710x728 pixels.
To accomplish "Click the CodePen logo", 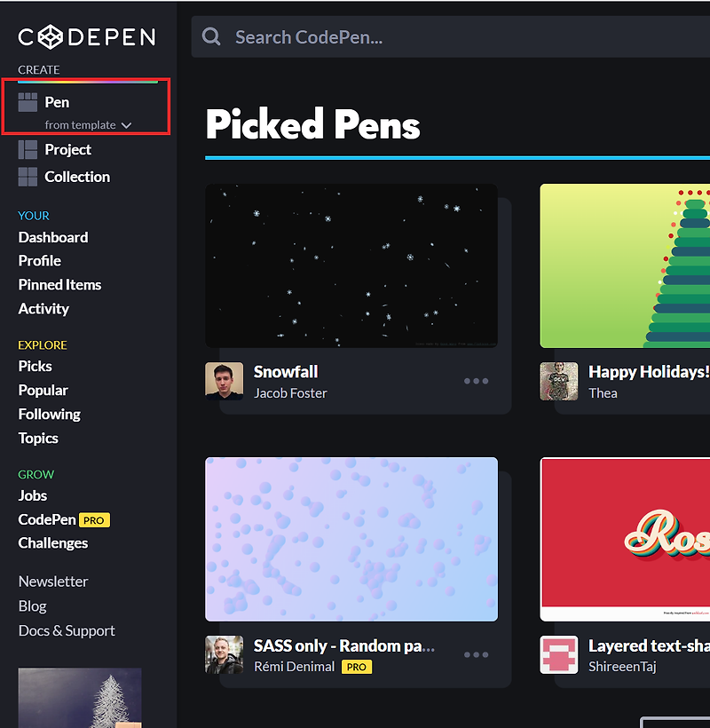I will (x=86, y=36).
